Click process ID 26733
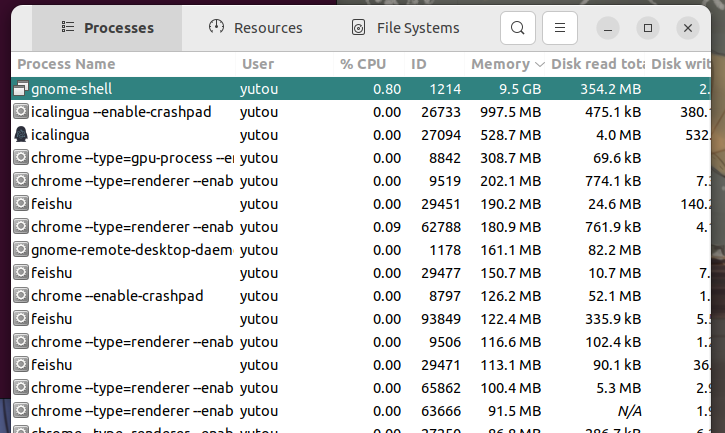This screenshot has height=433, width=725. click(x=441, y=112)
